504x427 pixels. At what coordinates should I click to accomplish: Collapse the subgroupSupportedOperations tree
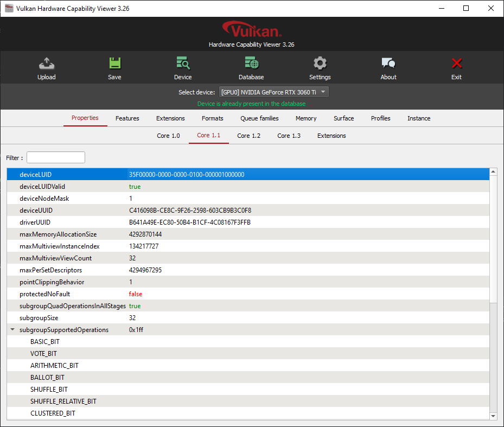coord(12,329)
